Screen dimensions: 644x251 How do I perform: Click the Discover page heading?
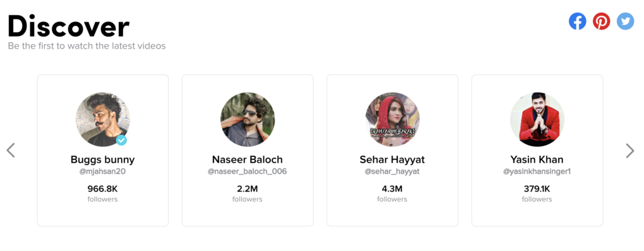tap(69, 26)
